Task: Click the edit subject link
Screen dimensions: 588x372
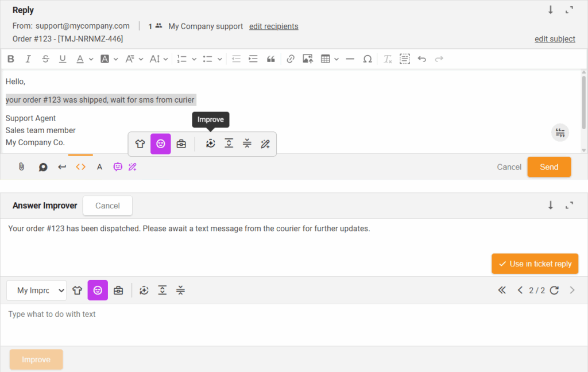Action: click(555, 38)
